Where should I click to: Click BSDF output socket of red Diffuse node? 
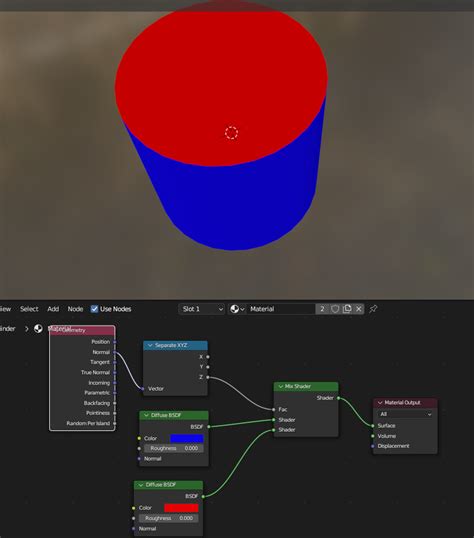[x=203, y=496]
